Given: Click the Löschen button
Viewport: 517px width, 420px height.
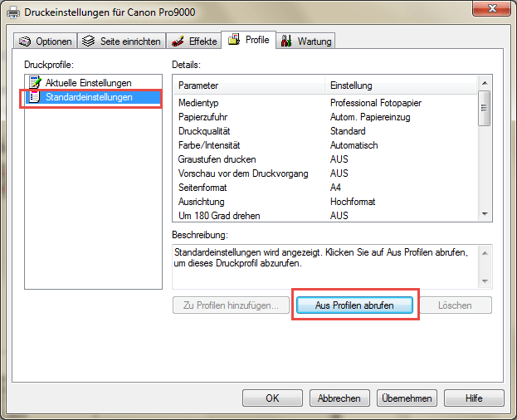Looking at the screenshot, I should [x=455, y=305].
